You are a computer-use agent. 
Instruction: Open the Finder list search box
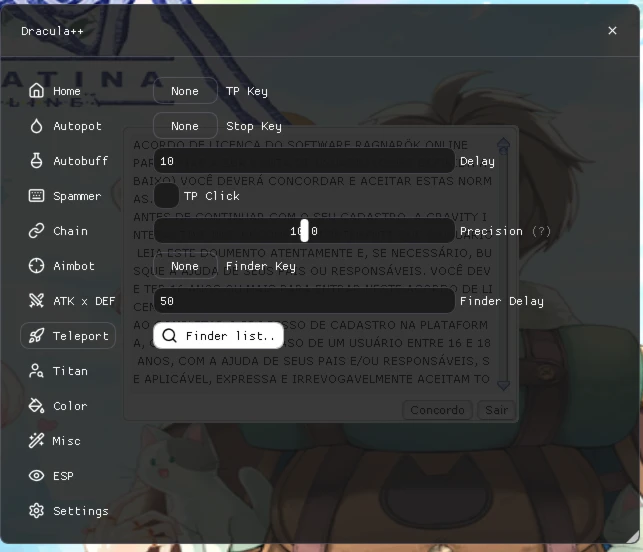[x=218, y=336]
